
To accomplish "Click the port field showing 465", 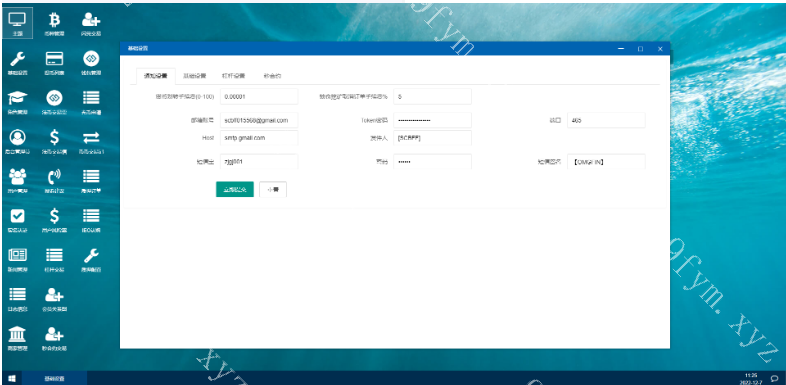I will tap(606, 120).
